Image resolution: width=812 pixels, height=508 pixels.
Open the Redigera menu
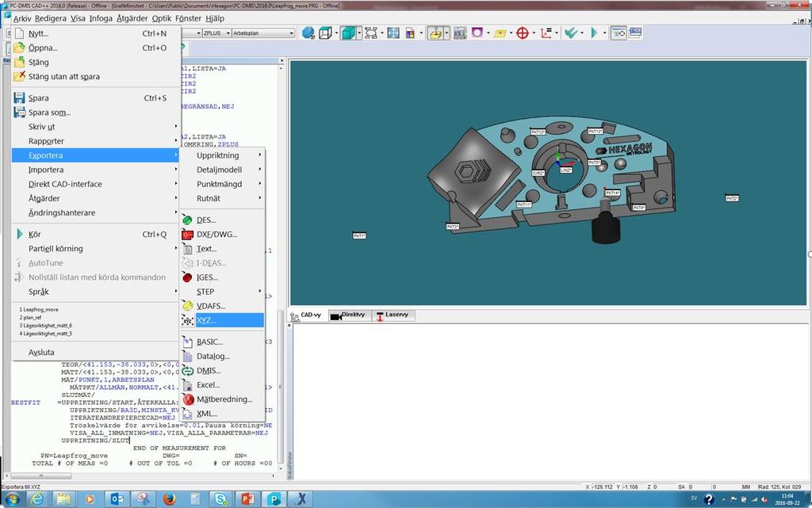(x=51, y=18)
